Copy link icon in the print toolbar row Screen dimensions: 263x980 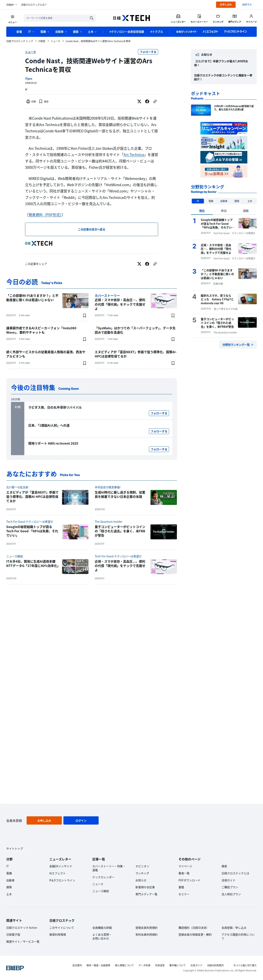coord(155,102)
